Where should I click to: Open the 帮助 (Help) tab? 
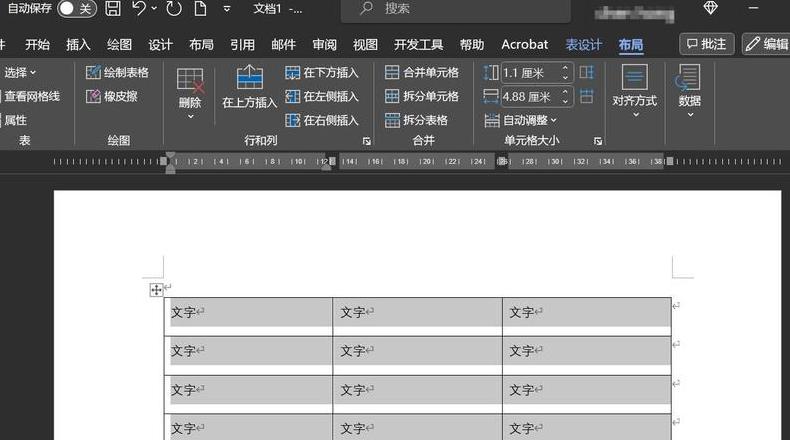(472, 44)
